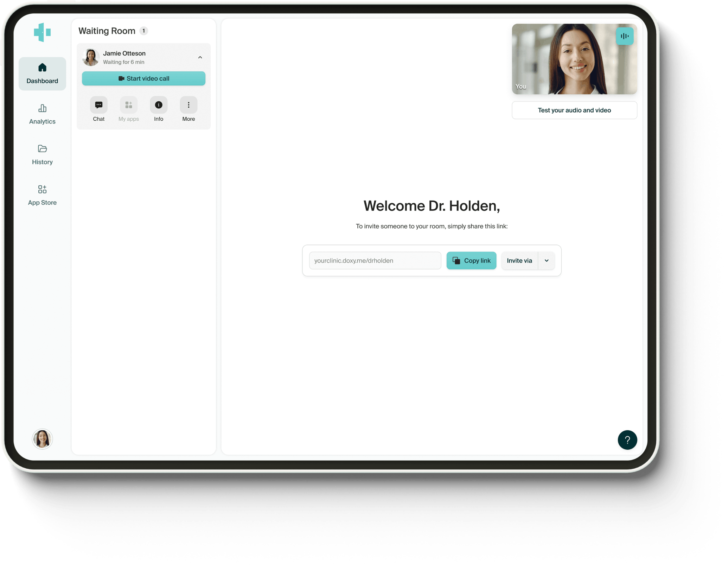The height and width of the screenshot is (570, 728).
Task: Click the Test your audio and video link
Action: [574, 110]
